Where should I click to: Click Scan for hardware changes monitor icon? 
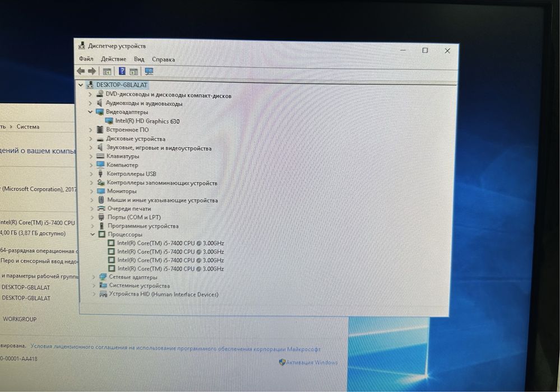149,72
